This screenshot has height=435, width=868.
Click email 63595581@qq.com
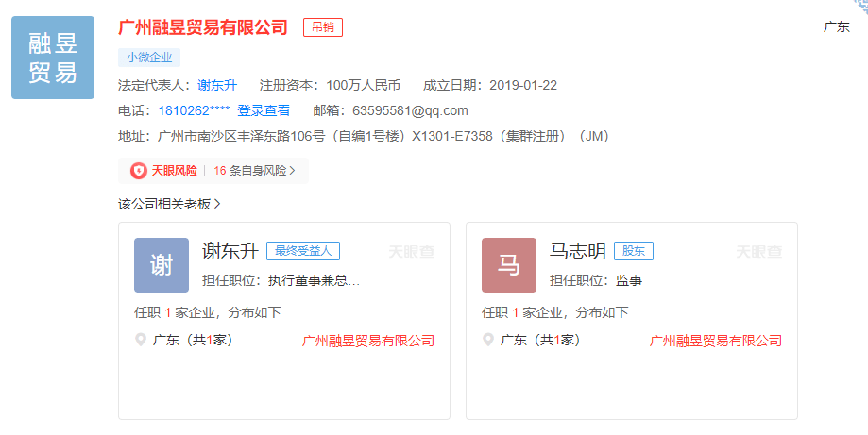point(410,110)
